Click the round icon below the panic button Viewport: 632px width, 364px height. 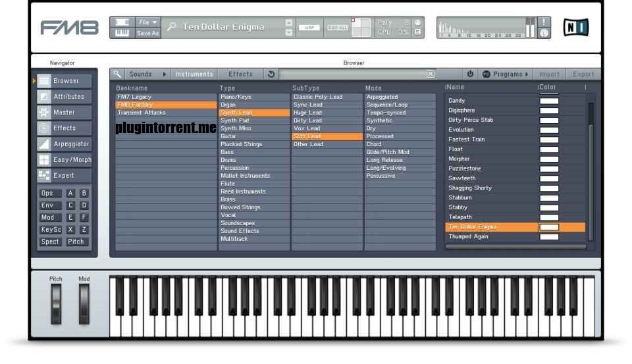(x=544, y=33)
